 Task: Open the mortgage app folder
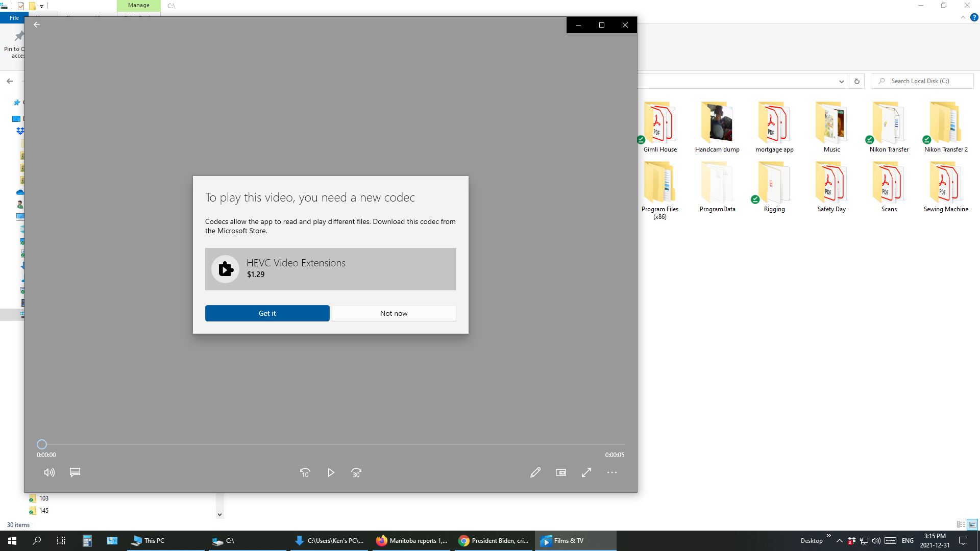tap(774, 127)
